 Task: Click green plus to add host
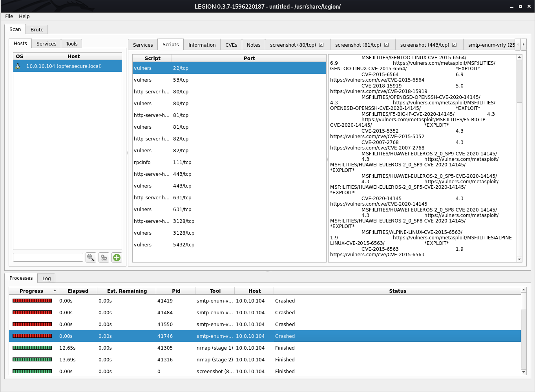coord(117,257)
